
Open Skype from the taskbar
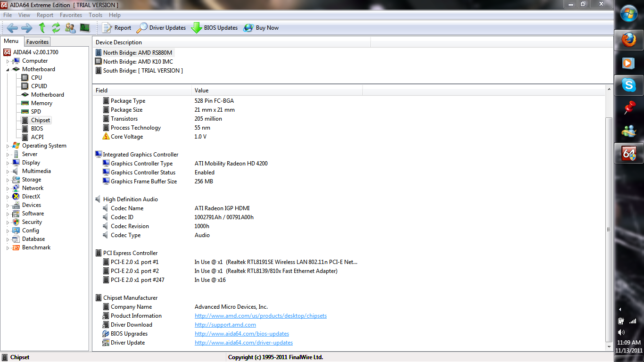pos(629,85)
